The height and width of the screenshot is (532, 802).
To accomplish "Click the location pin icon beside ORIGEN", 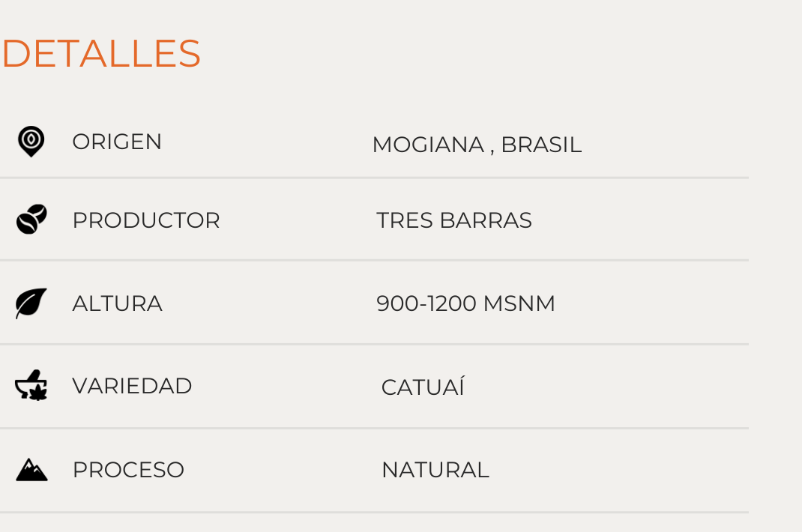I will tap(31, 141).
